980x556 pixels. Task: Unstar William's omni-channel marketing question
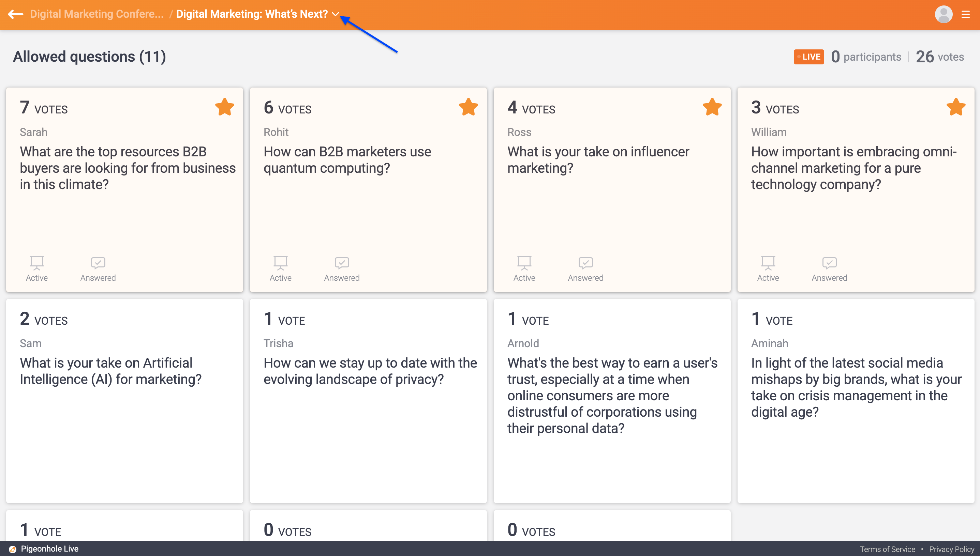(x=956, y=107)
